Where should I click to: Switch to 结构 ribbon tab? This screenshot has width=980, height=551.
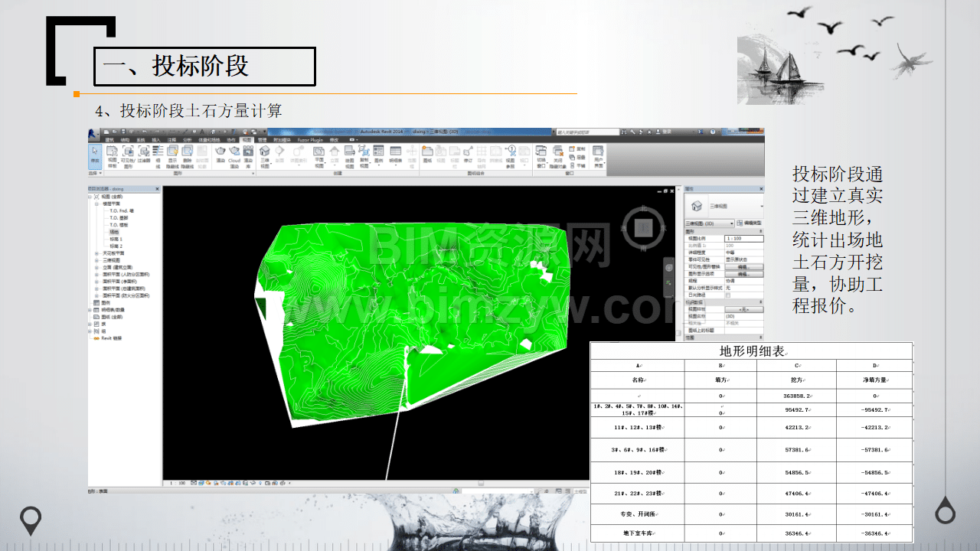(x=125, y=140)
